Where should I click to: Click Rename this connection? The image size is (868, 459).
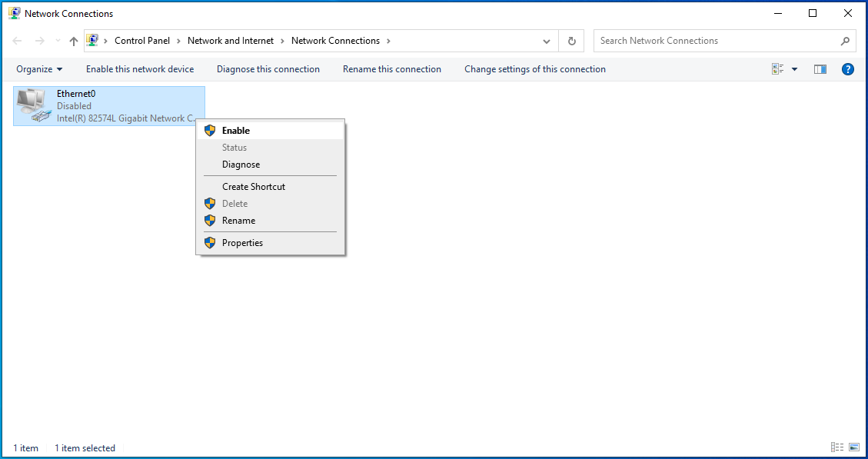click(x=391, y=68)
